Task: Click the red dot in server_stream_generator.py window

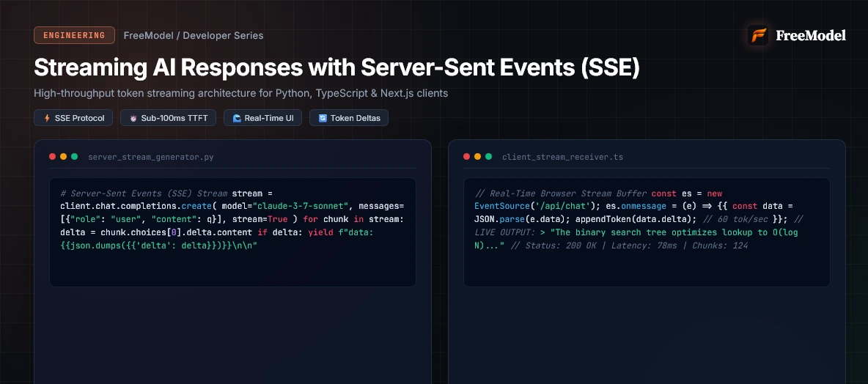Action: pos(53,157)
